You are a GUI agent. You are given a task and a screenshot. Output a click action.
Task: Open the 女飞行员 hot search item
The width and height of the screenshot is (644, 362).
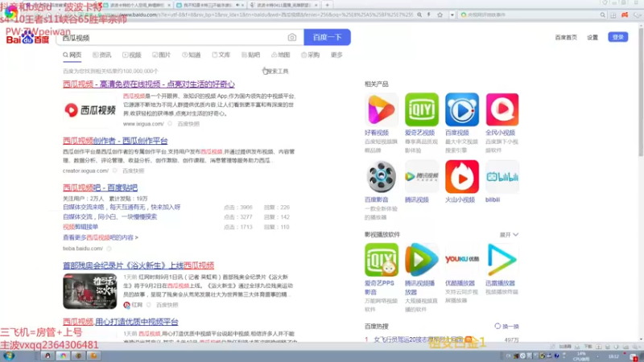[418, 339]
